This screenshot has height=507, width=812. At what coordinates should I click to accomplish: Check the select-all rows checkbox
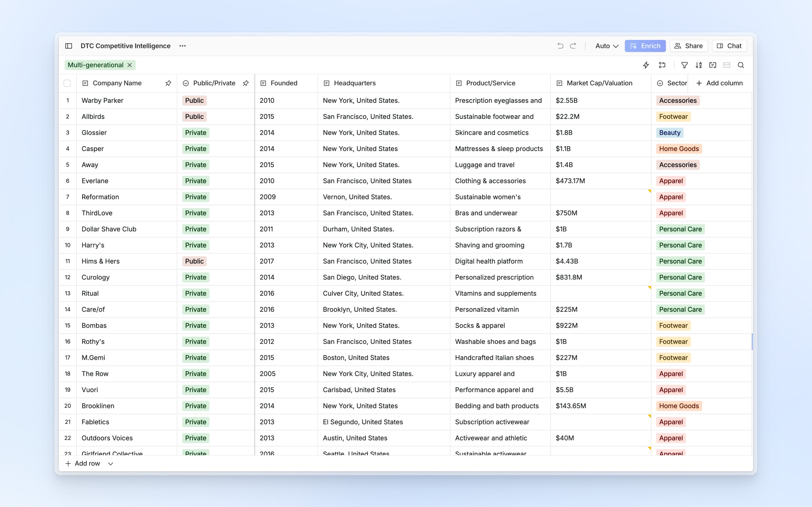pos(67,83)
